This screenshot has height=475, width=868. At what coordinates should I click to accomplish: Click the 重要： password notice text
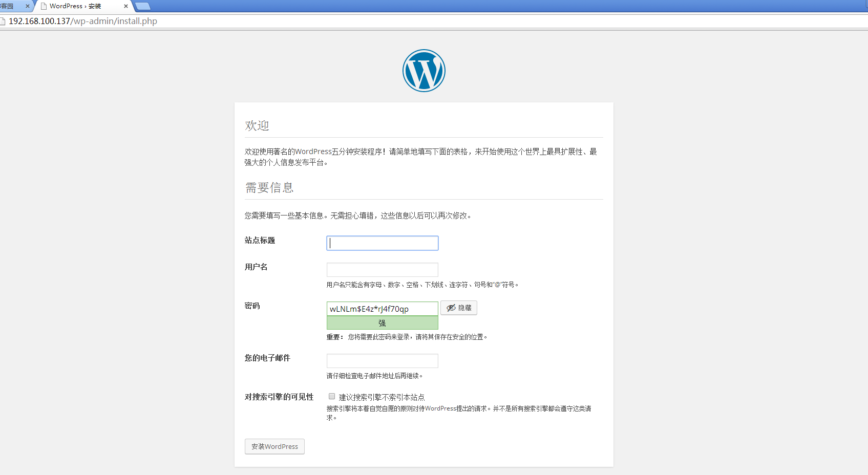click(x=407, y=337)
